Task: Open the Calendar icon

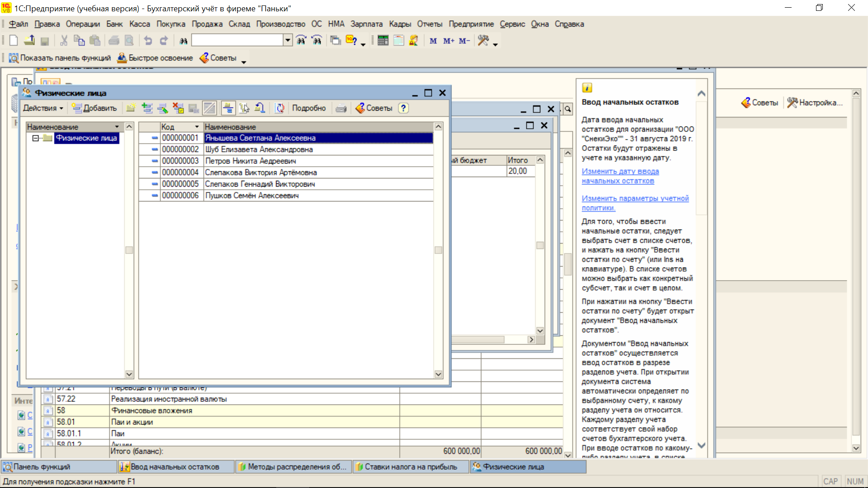Action: pyautogui.click(x=398, y=41)
